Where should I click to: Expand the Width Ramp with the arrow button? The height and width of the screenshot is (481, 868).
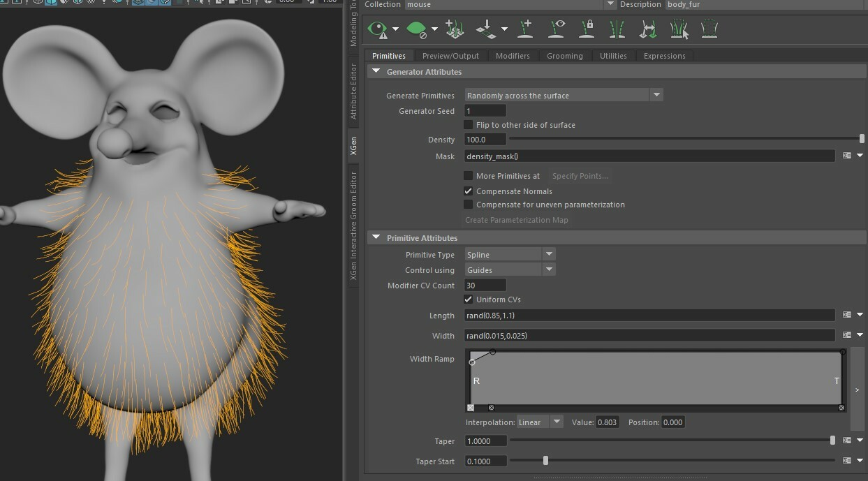pos(857,390)
